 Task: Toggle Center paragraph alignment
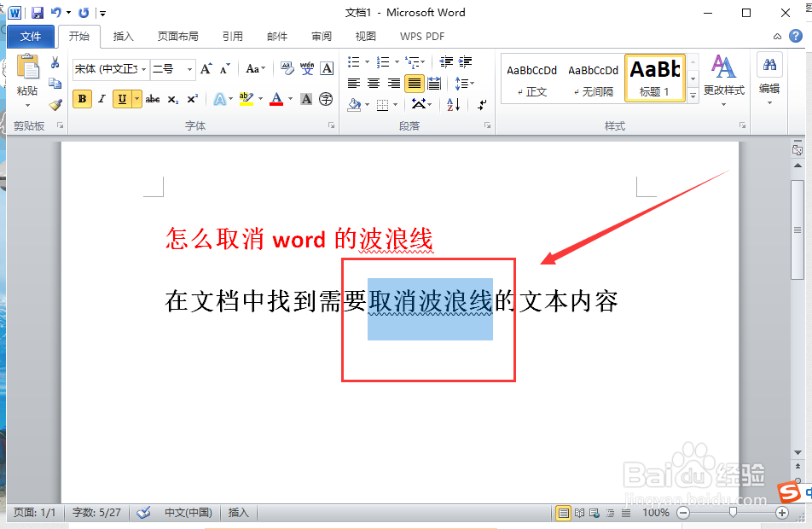pos(374,84)
